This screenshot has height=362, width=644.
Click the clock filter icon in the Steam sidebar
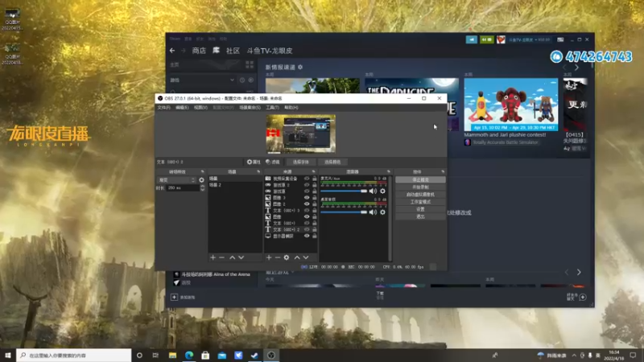pos(242,80)
